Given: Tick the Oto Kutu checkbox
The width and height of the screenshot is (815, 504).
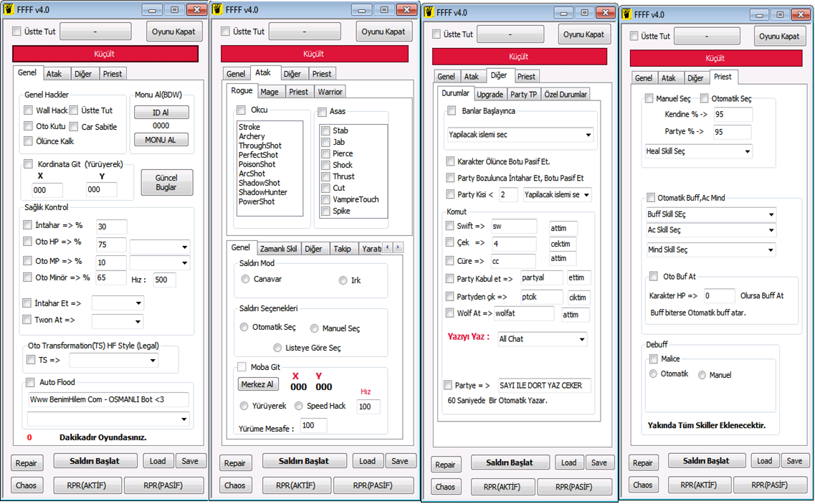Looking at the screenshot, I should (x=28, y=126).
